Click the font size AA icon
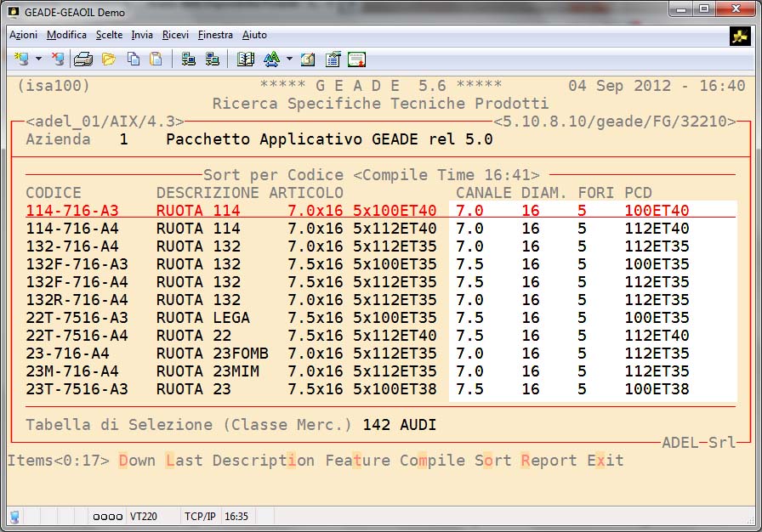The image size is (762, 532). pos(271,59)
